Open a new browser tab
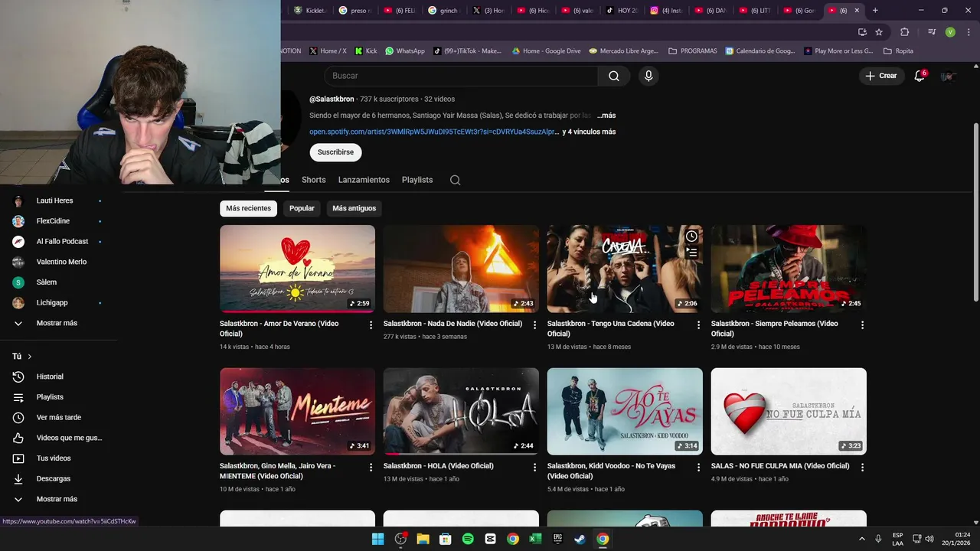980x551 pixels. [875, 11]
